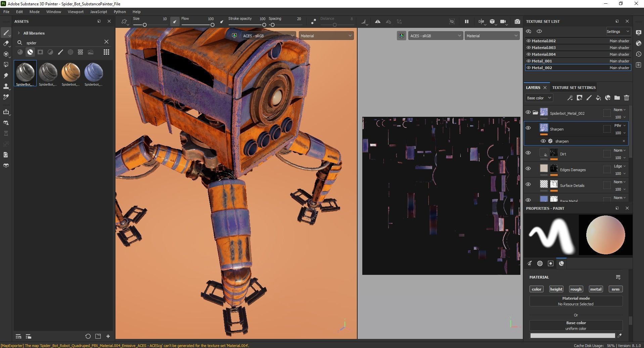Screen dimensions: 644x348
Task: Open 3D viewport Material display dropdown
Action: click(x=326, y=36)
